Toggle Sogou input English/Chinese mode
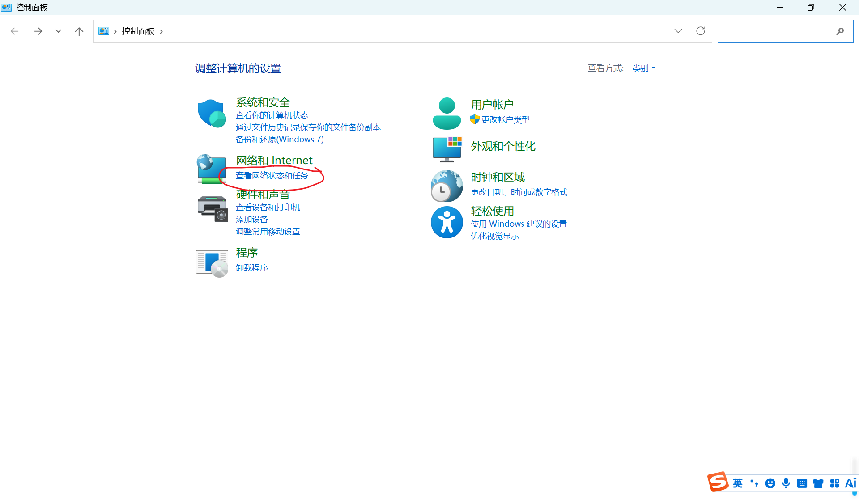 [738, 483]
